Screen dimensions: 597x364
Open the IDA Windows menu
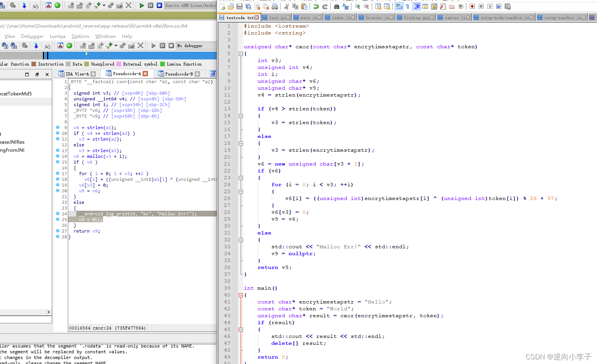click(105, 36)
